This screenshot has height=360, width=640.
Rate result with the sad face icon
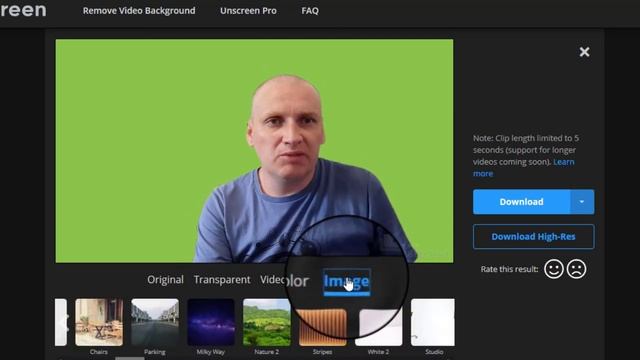click(576, 269)
